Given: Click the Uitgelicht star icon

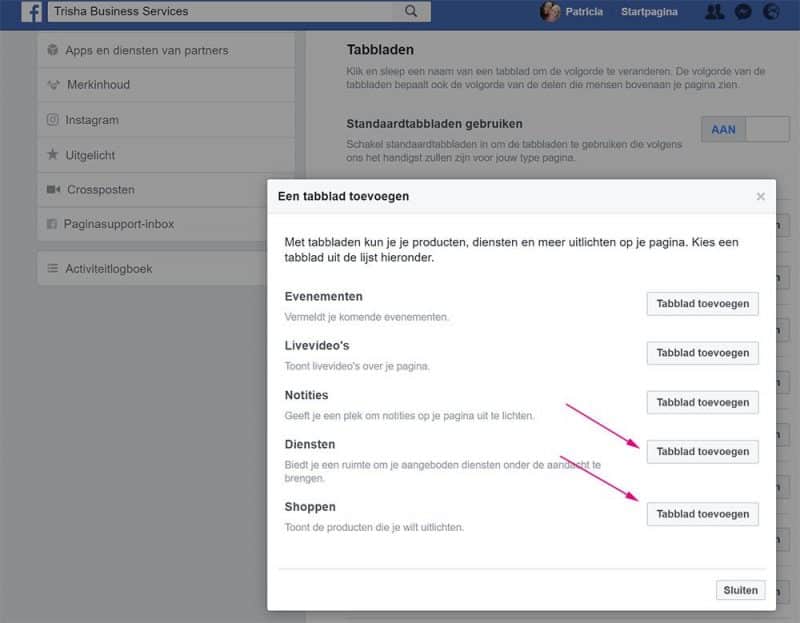Looking at the screenshot, I should 53,154.
